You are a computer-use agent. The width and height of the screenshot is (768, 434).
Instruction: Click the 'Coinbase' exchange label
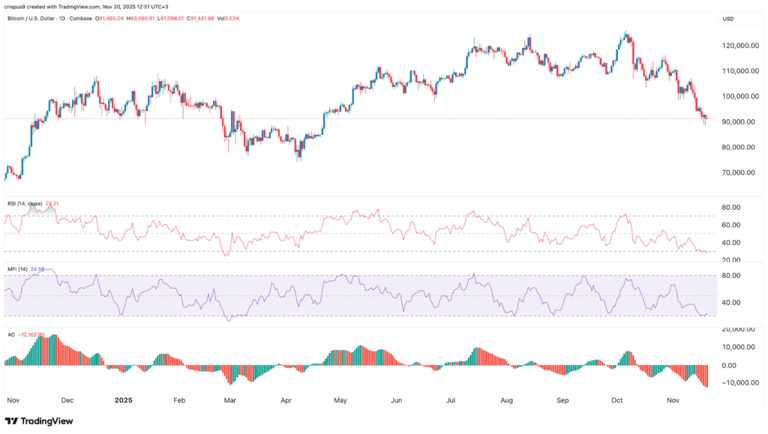pos(81,18)
